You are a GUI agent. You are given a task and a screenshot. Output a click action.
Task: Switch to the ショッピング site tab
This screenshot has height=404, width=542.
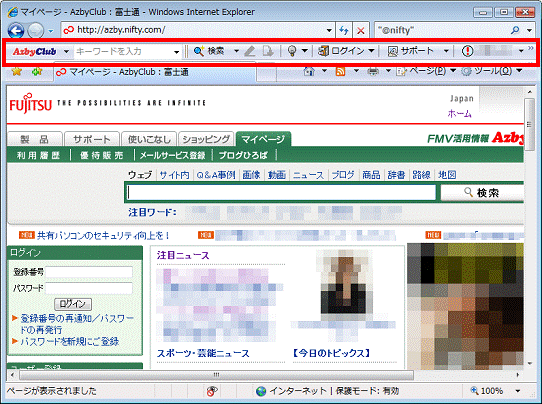206,139
